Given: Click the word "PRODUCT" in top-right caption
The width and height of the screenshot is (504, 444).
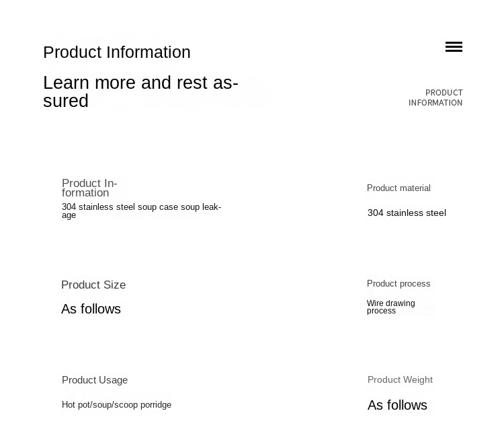Looking at the screenshot, I should coord(444,93).
